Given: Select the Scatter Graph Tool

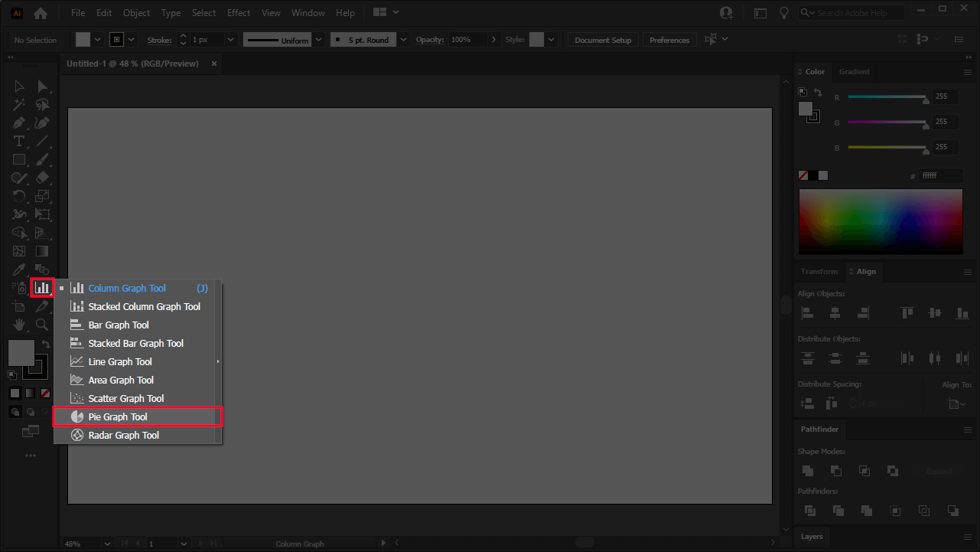Looking at the screenshot, I should pyautogui.click(x=138, y=398).
